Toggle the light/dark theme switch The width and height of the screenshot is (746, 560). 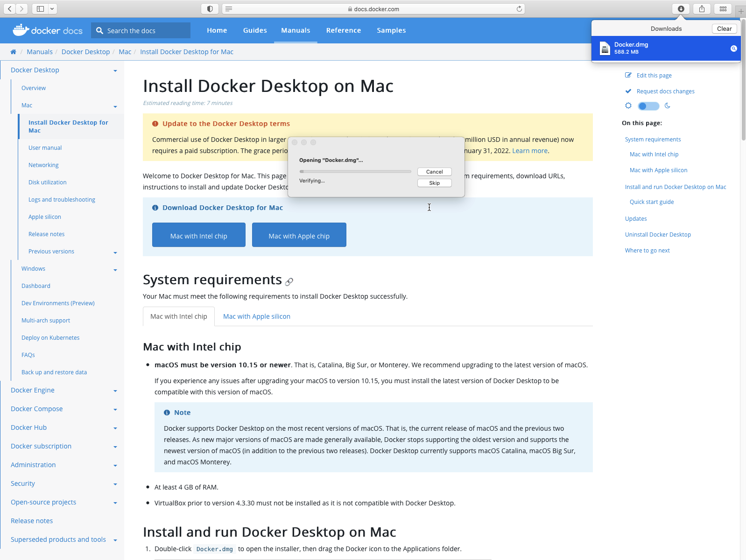point(648,106)
